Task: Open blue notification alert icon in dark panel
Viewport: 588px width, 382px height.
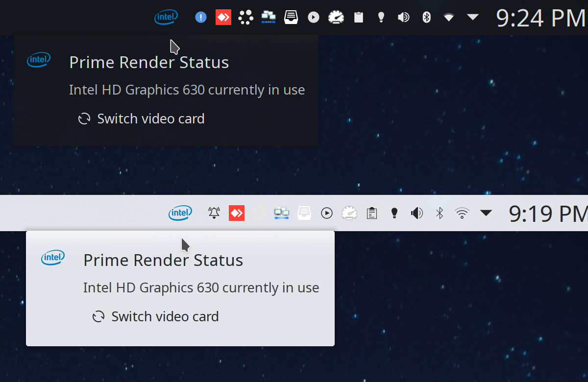Action: tap(200, 17)
